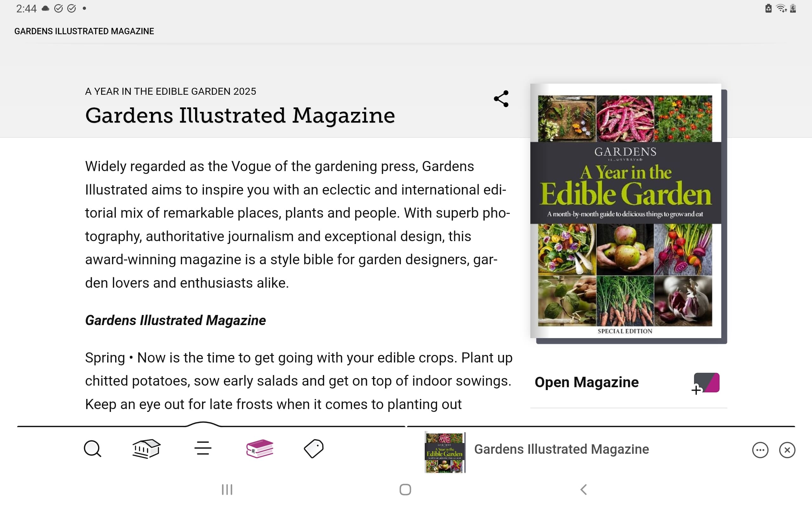Open Android recent apps button
The image size is (812, 507).
coord(227,490)
